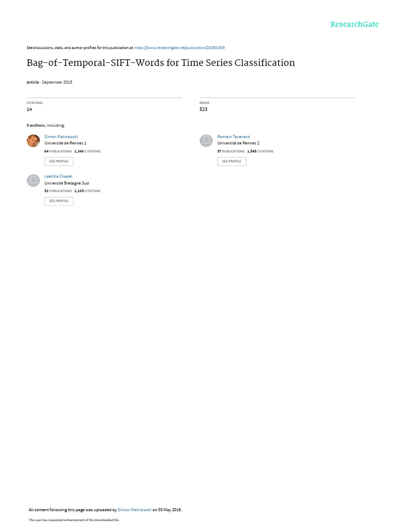Viewport: 399px width, 532px height.
Task: View profile of Laetitia Chapel
Action: click(x=59, y=201)
